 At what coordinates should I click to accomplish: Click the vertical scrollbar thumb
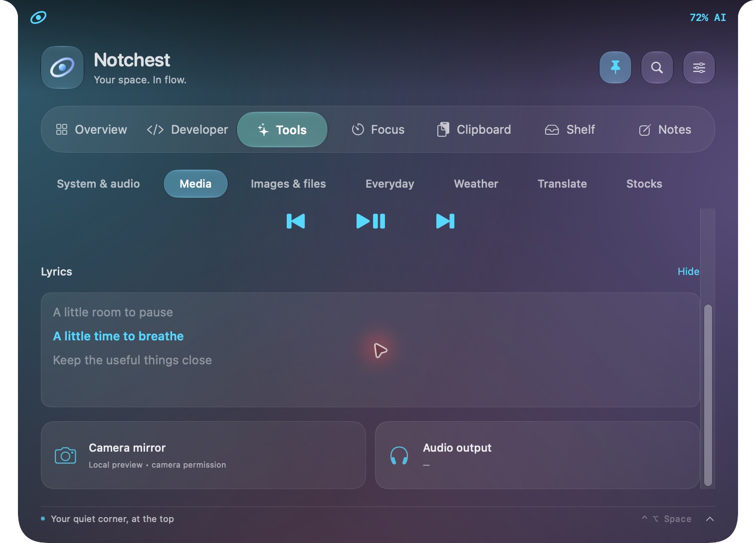[x=708, y=395]
